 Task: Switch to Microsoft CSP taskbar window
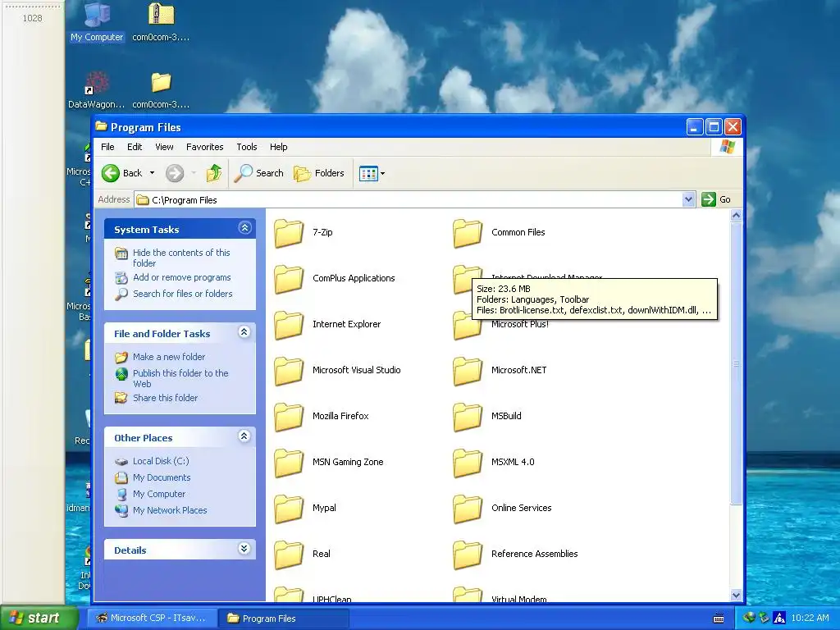click(x=152, y=619)
